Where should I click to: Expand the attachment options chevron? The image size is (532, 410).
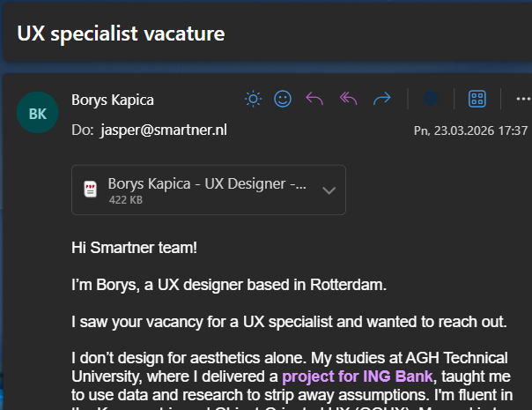pos(329,190)
